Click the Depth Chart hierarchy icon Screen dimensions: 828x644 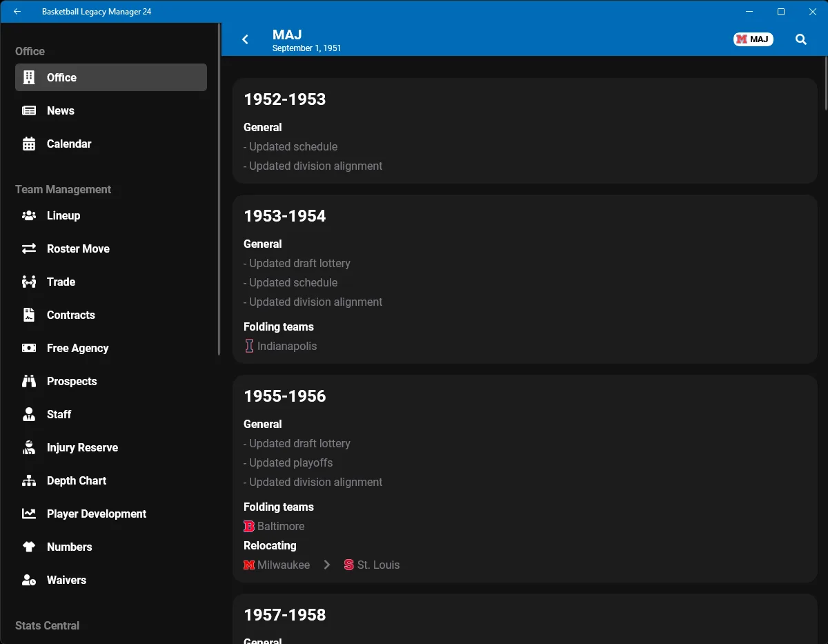click(29, 480)
